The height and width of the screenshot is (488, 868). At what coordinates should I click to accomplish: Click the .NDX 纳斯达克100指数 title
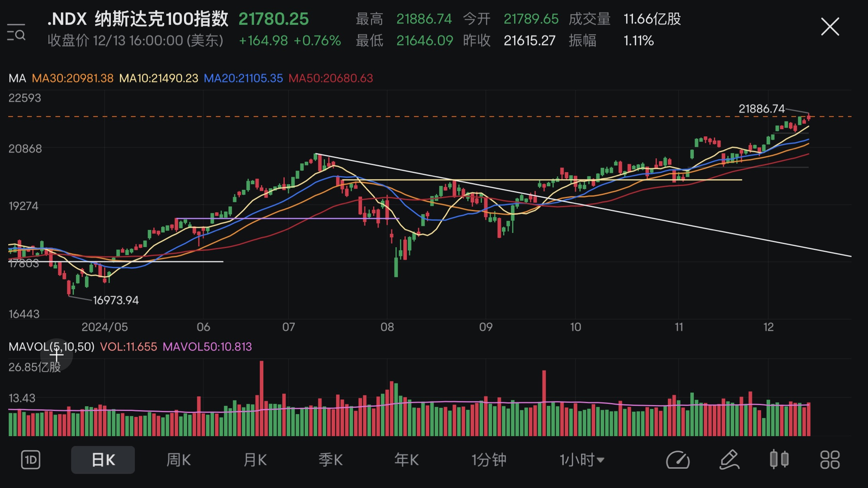click(x=138, y=19)
